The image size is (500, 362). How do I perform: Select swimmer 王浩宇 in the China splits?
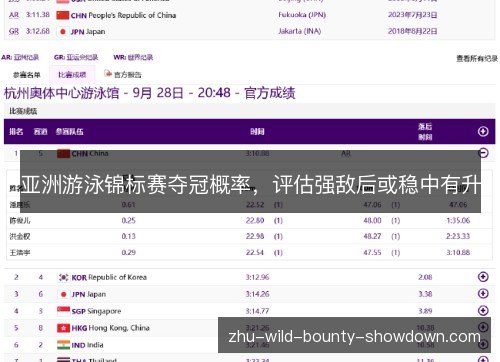[x=20, y=253]
